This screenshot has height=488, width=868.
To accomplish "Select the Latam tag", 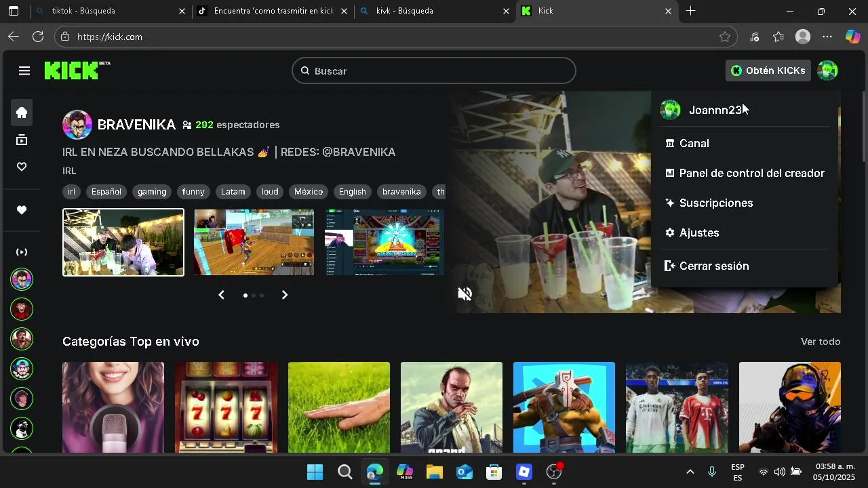I will click(233, 192).
